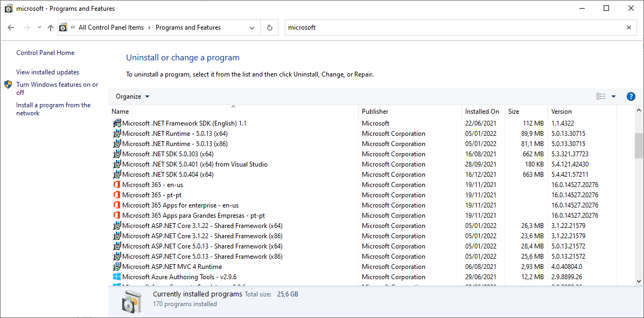This screenshot has height=318, width=644.
Task: Open All Control Panel Items breadcrumb
Action: tap(111, 27)
